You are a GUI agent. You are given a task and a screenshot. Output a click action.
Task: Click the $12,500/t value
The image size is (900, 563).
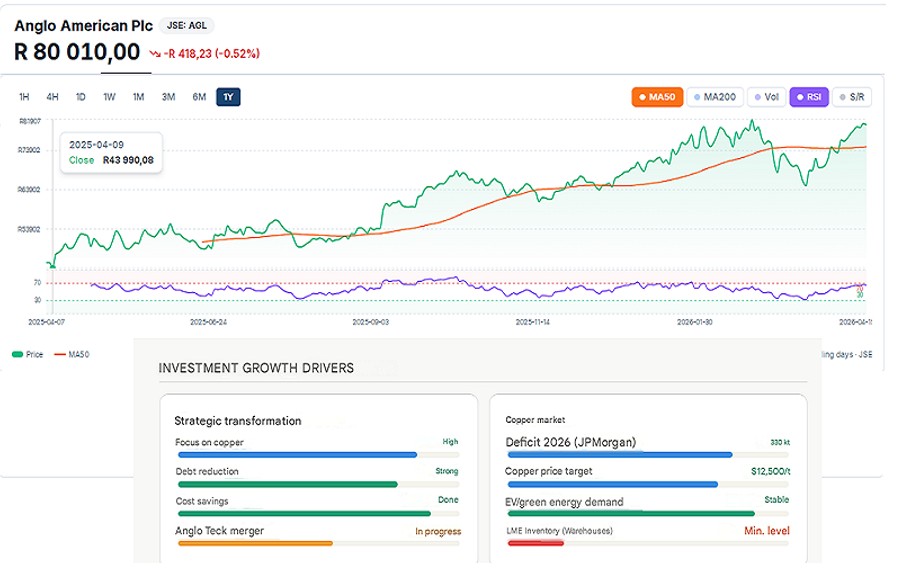pos(771,471)
